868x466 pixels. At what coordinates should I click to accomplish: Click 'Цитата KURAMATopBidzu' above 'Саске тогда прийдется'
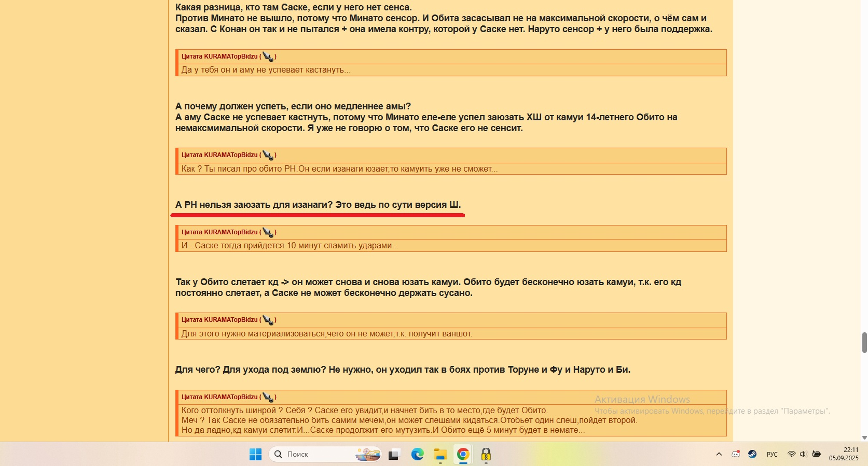[219, 232]
